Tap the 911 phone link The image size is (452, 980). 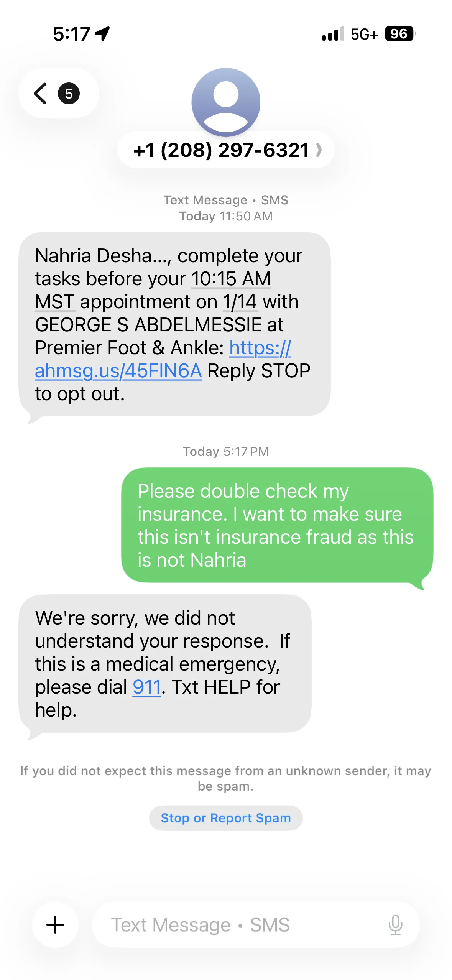146,687
